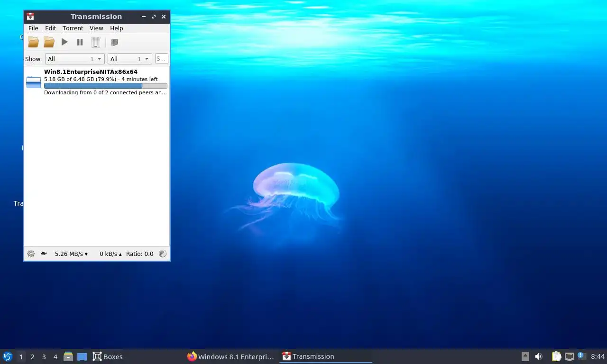
Task: Click the network tray icon
Action: 570,356
